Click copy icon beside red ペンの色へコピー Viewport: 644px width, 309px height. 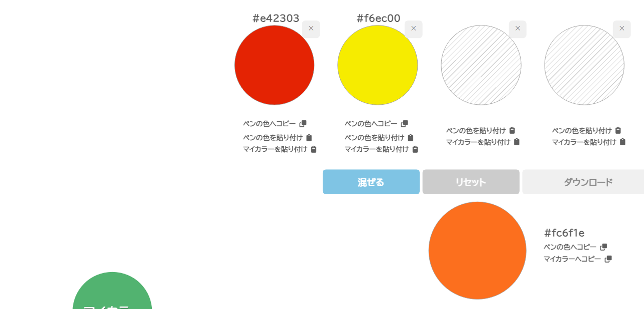[303, 124]
